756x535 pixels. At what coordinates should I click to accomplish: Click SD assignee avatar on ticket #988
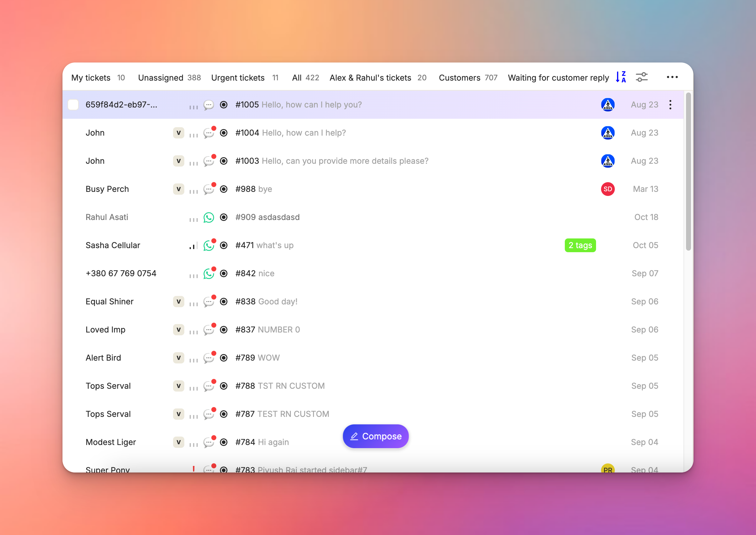[x=608, y=189]
